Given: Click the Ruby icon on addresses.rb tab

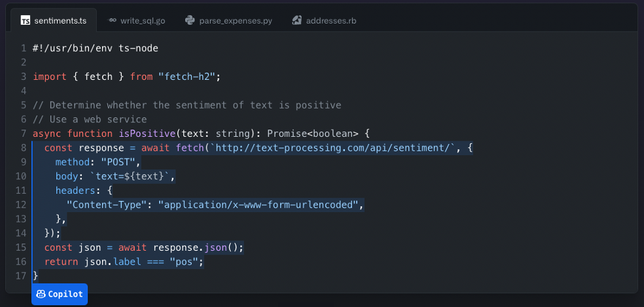Looking at the screenshot, I should [x=296, y=20].
